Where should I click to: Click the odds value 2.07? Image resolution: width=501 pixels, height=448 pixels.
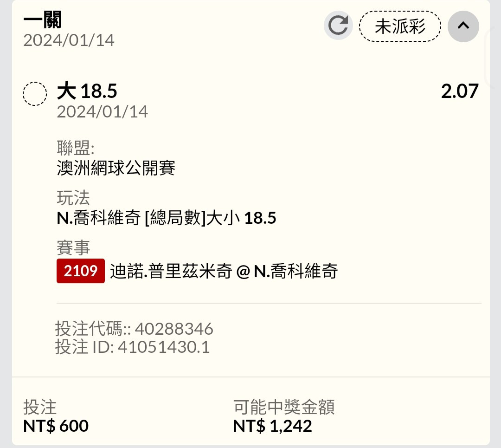[460, 91]
